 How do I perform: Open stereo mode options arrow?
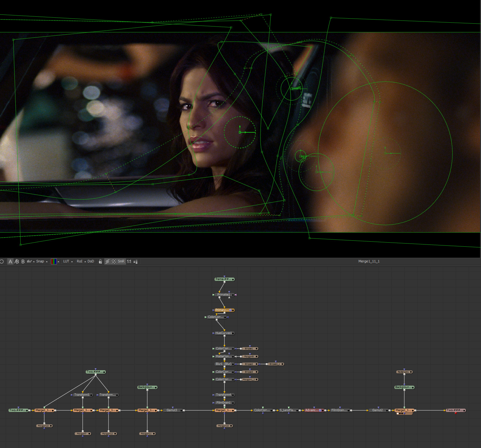tap(34, 262)
